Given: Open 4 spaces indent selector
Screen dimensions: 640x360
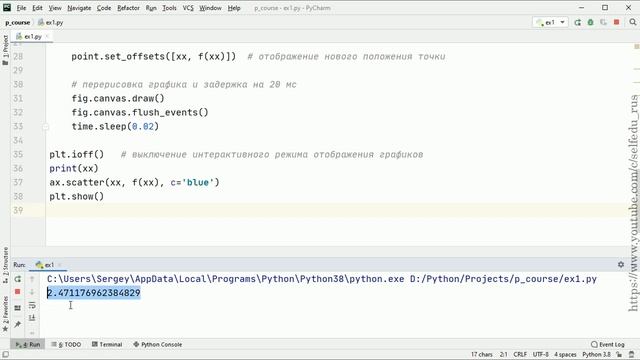Looking at the screenshot, I should [x=565, y=355].
